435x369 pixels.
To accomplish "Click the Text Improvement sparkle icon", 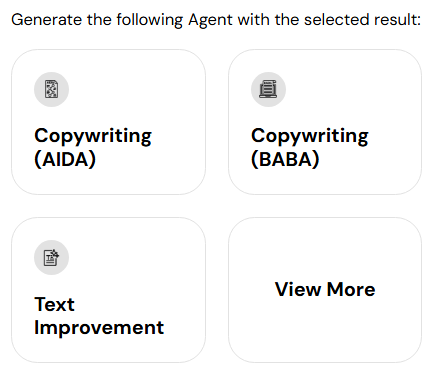I will tap(51, 257).
